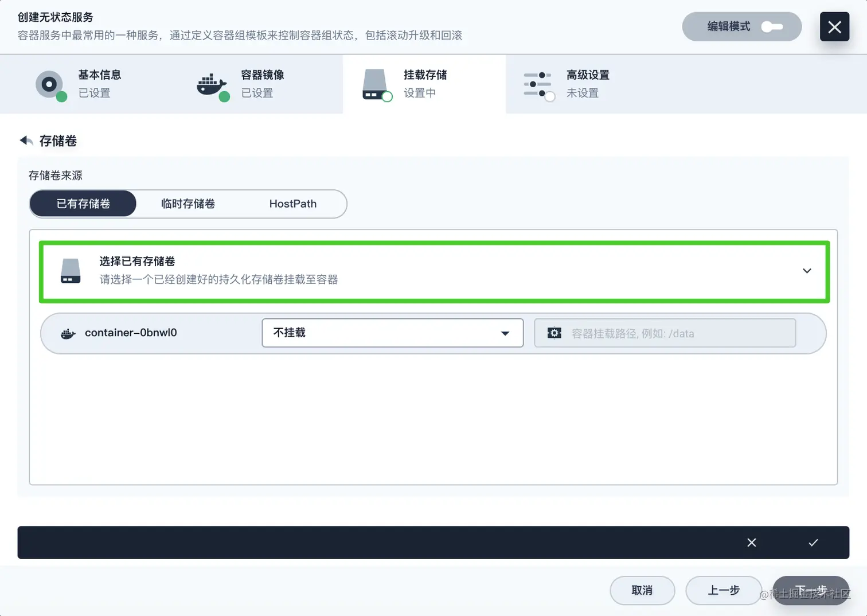Open the 容器镜像 step tab

(261, 84)
